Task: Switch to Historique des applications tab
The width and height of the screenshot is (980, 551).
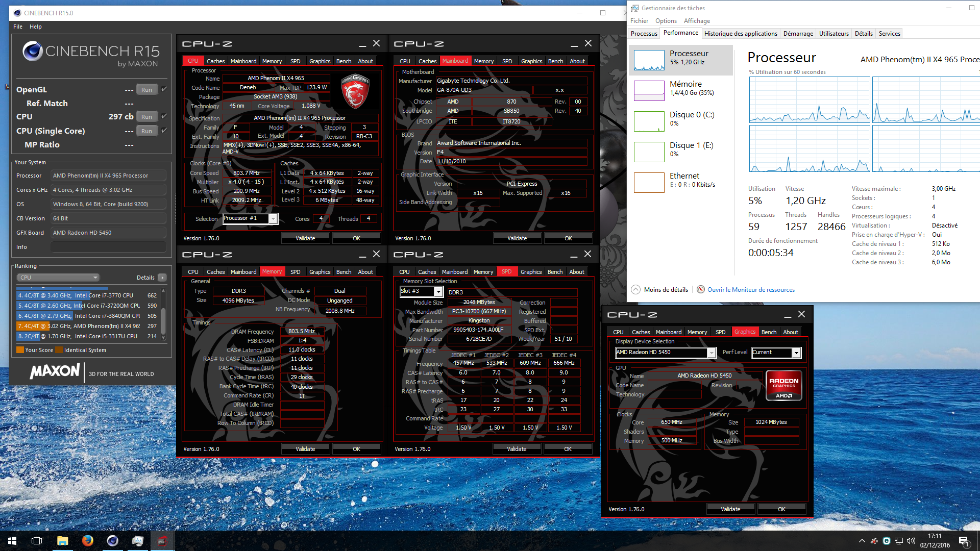Action: click(741, 34)
